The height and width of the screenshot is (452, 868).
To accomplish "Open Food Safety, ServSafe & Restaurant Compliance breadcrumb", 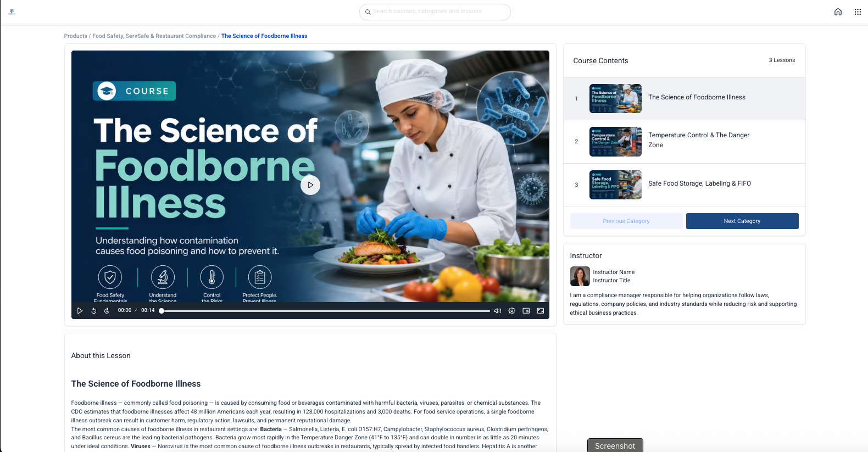I will click(154, 36).
